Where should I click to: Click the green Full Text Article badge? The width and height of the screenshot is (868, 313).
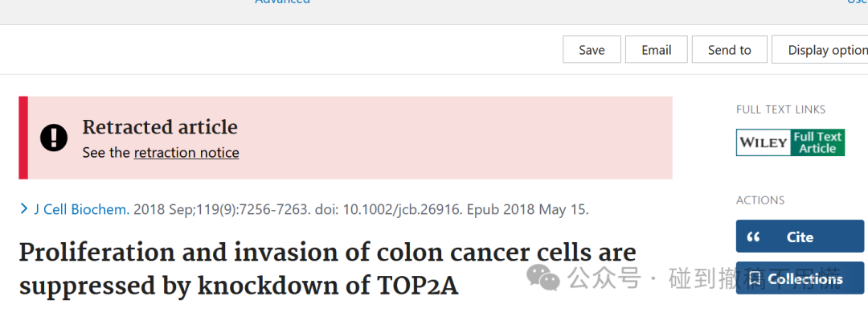(x=817, y=142)
